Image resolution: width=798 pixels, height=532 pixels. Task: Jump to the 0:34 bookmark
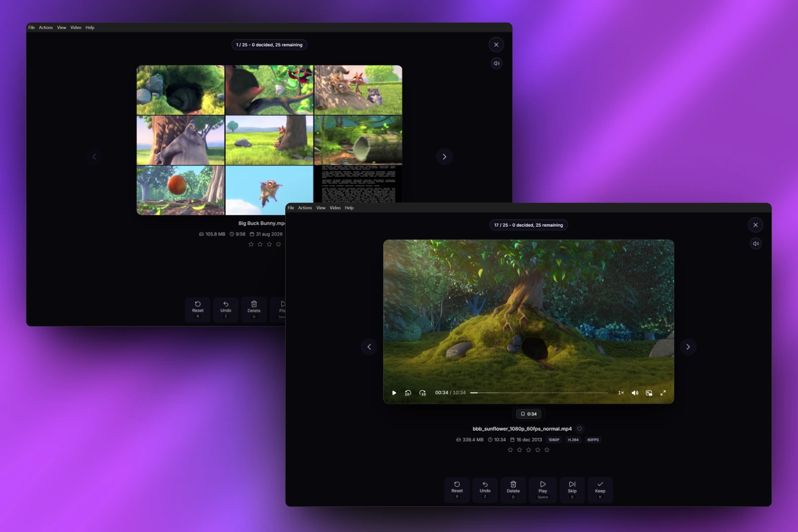click(529, 414)
